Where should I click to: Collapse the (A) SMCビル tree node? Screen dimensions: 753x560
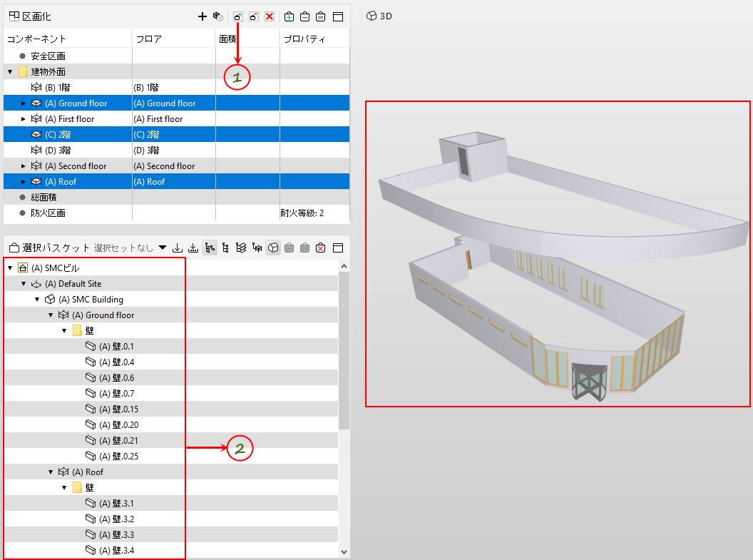click(10, 268)
